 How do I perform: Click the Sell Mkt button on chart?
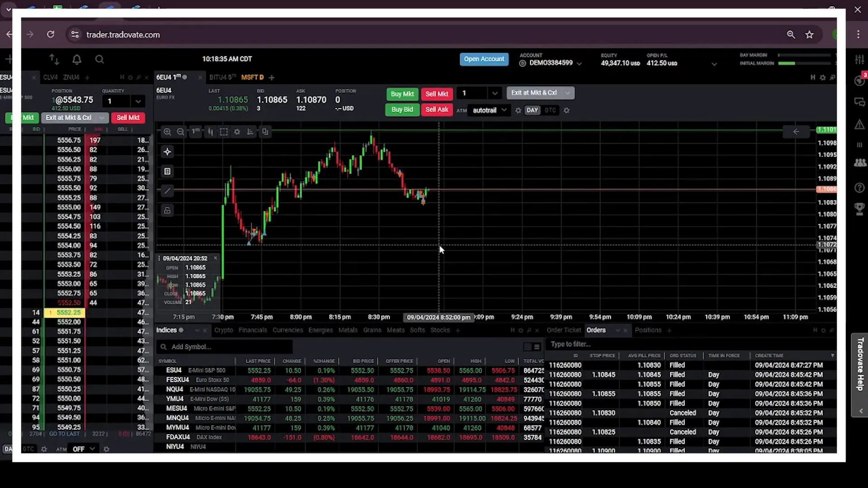tap(437, 94)
